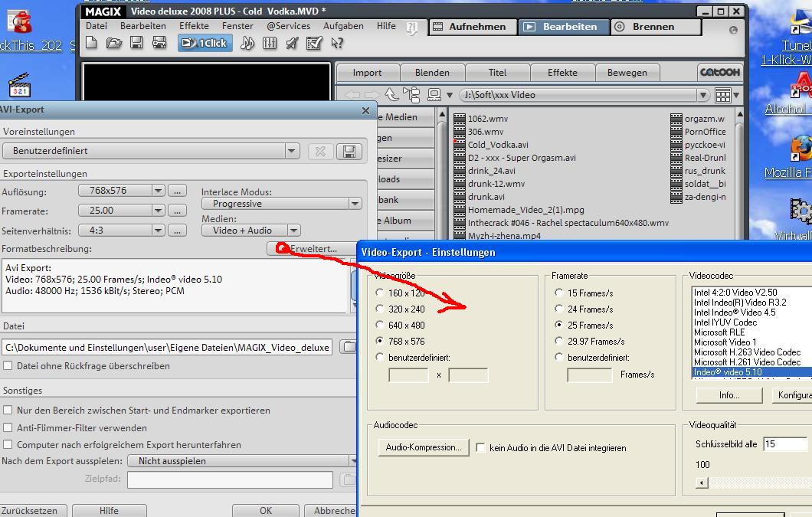
Task: Expand the J:\Soft path dropdown arrow
Action: (702, 95)
